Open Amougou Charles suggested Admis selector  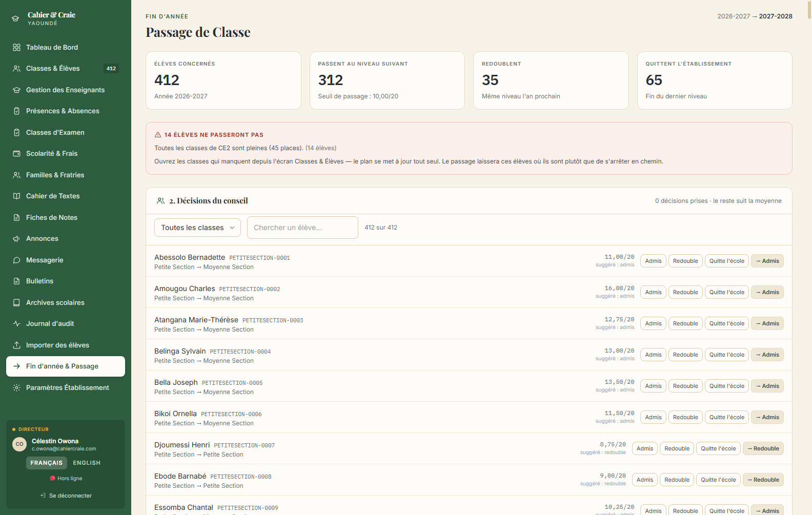pos(767,292)
